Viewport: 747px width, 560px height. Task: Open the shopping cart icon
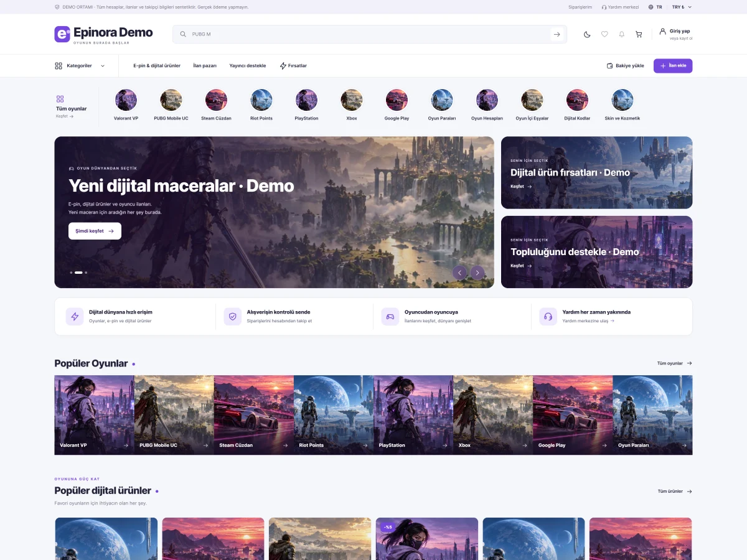[x=639, y=34]
